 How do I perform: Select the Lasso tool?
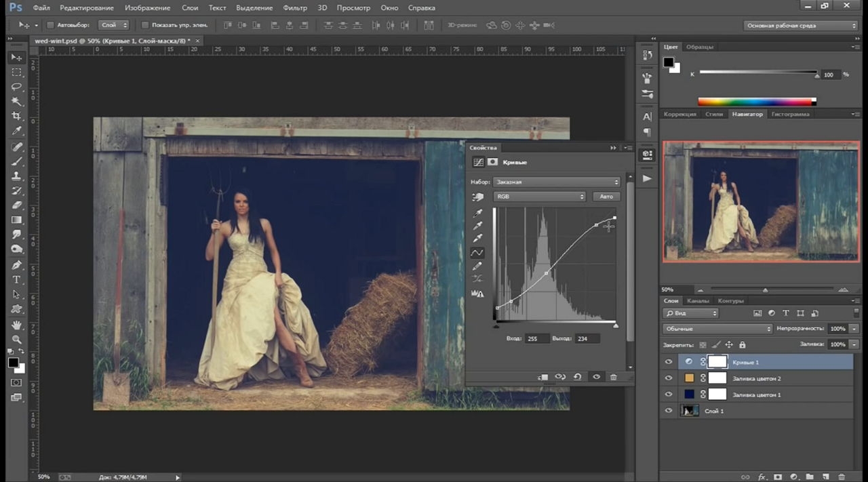coord(16,87)
